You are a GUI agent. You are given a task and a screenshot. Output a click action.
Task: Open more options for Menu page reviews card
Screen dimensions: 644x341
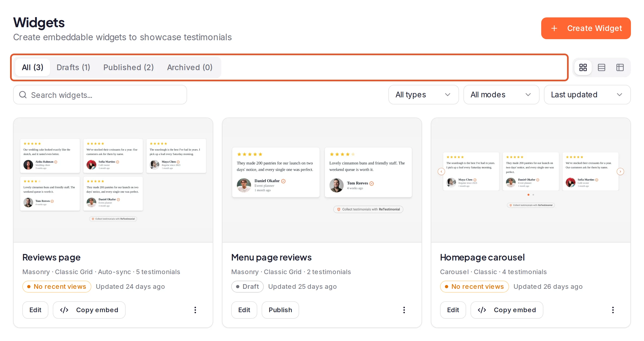tap(404, 310)
